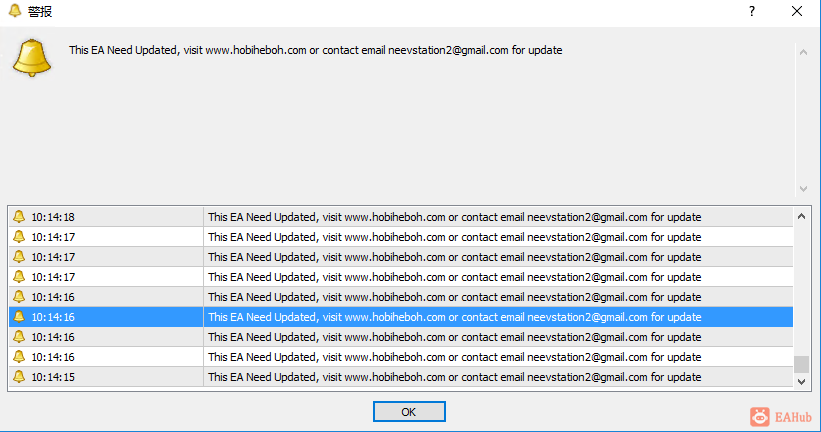
Task: Click the question mark help icon
Action: pyautogui.click(x=752, y=12)
